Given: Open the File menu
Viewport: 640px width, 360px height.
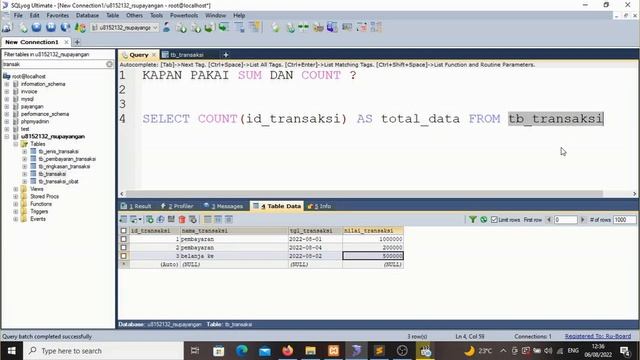Looking at the screenshot, I should 18,15.
